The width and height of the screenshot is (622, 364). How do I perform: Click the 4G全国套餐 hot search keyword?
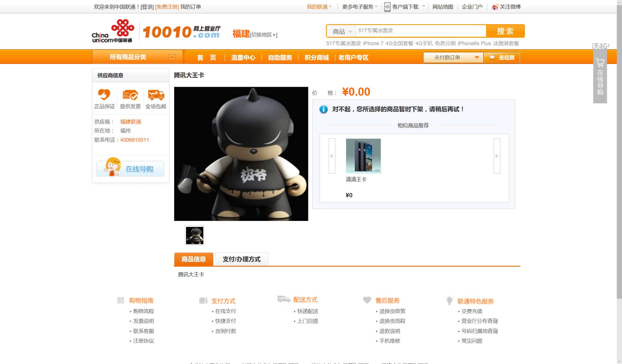(x=399, y=43)
